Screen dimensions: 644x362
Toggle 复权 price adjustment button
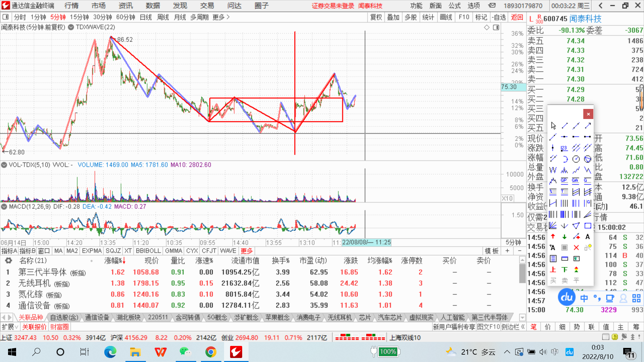point(376,17)
